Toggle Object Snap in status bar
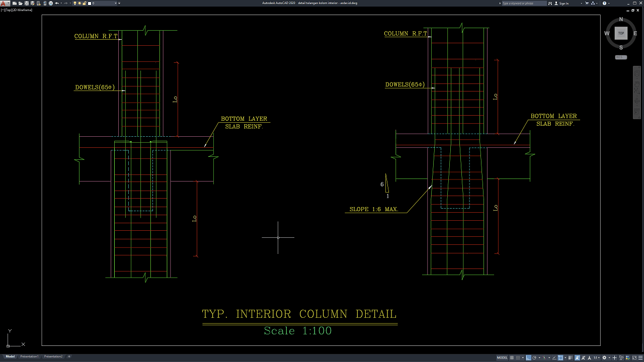The image size is (644, 362). tap(560, 357)
